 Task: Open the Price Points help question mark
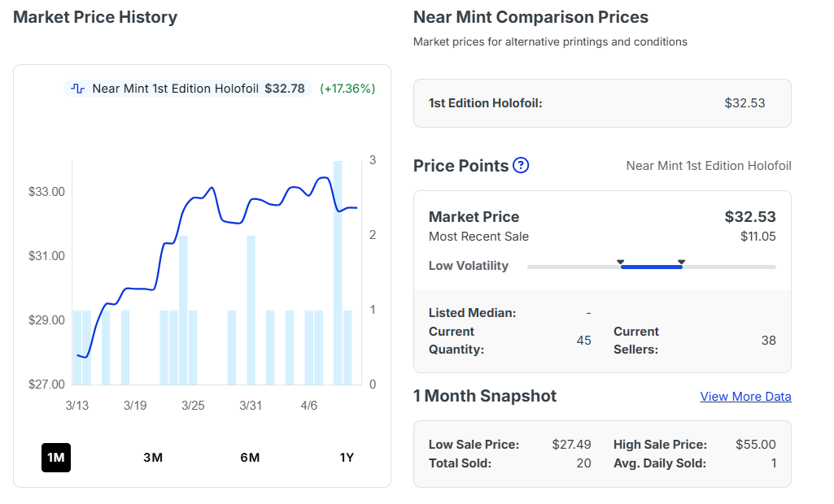tap(521, 166)
